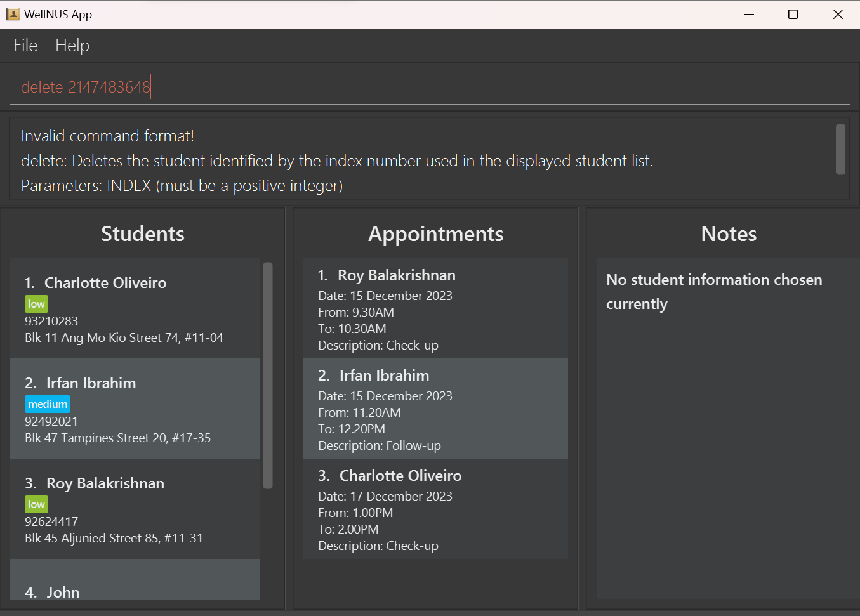Click To: 12.20PM in Irfan's appointment
The image size is (860, 616).
pyautogui.click(x=352, y=429)
